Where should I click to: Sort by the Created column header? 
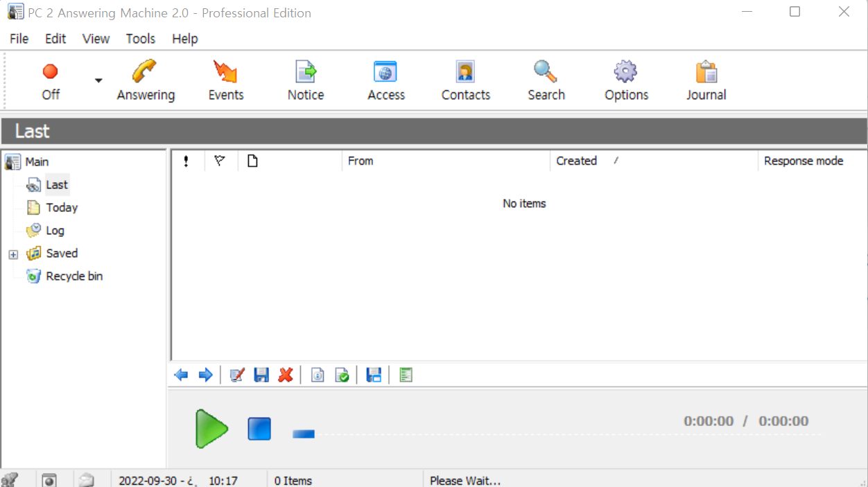pyautogui.click(x=654, y=161)
